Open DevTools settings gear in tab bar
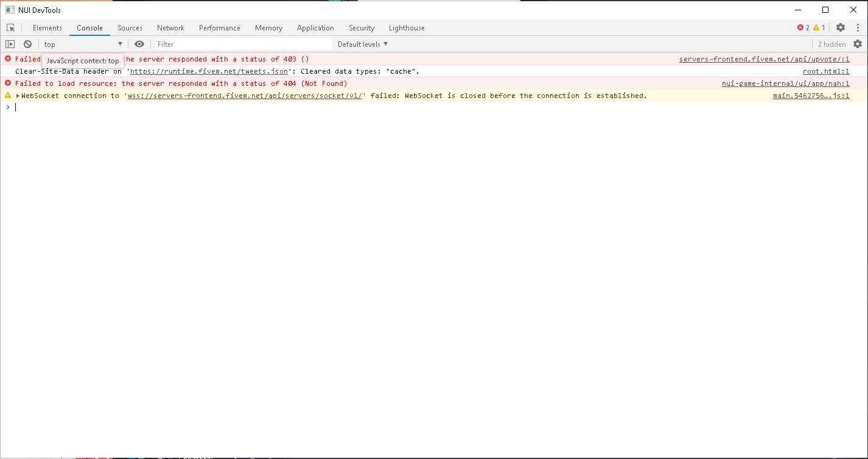The width and height of the screenshot is (868, 459). (x=841, y=27)
